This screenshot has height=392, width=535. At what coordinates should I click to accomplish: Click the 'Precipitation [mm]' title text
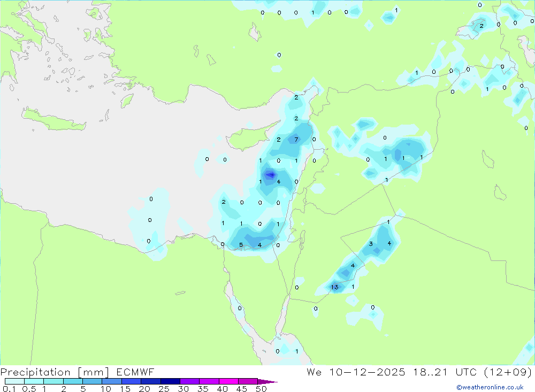(55, 372)
